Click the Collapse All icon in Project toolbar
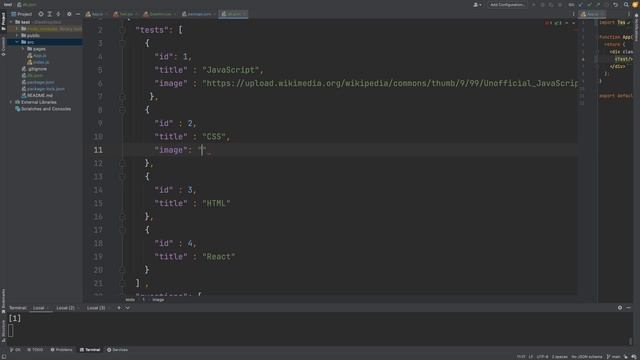Viewport: 640px width, 360px height. (58, 14)
